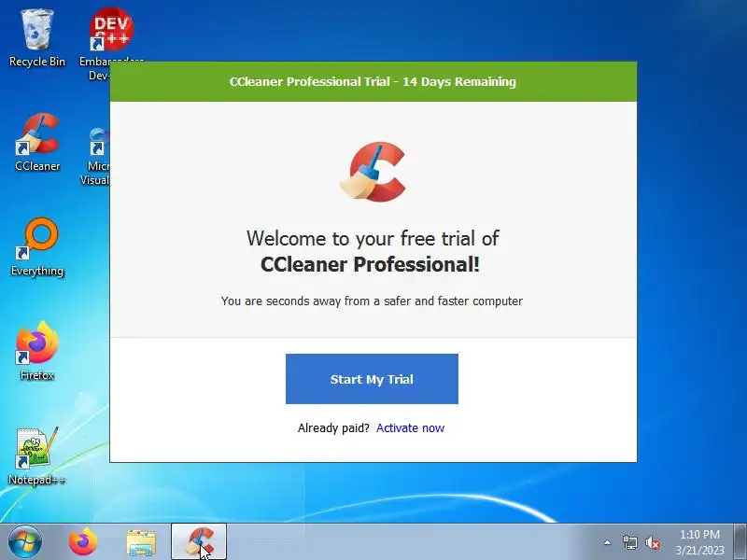Select the Everything search desktop shortcut
Image resolution: width=747 pixels, height=560 pixels.
click(x=37, y=246)
